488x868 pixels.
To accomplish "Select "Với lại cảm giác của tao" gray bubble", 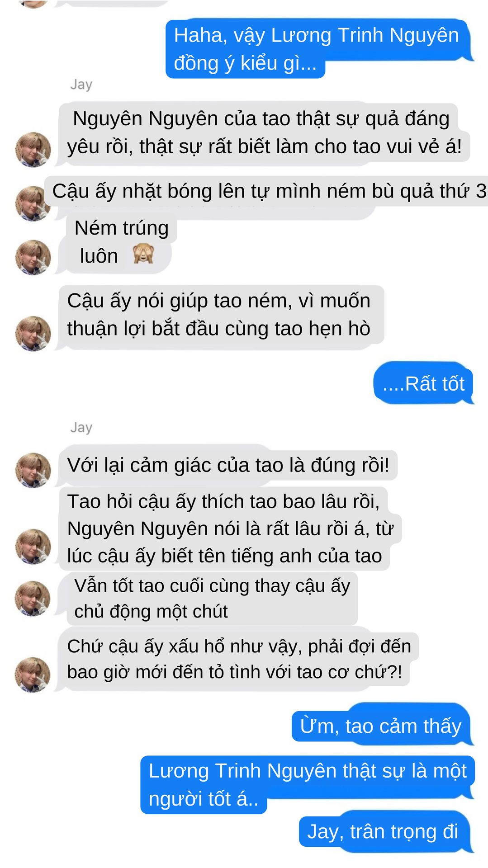I will tap(227, 465).
